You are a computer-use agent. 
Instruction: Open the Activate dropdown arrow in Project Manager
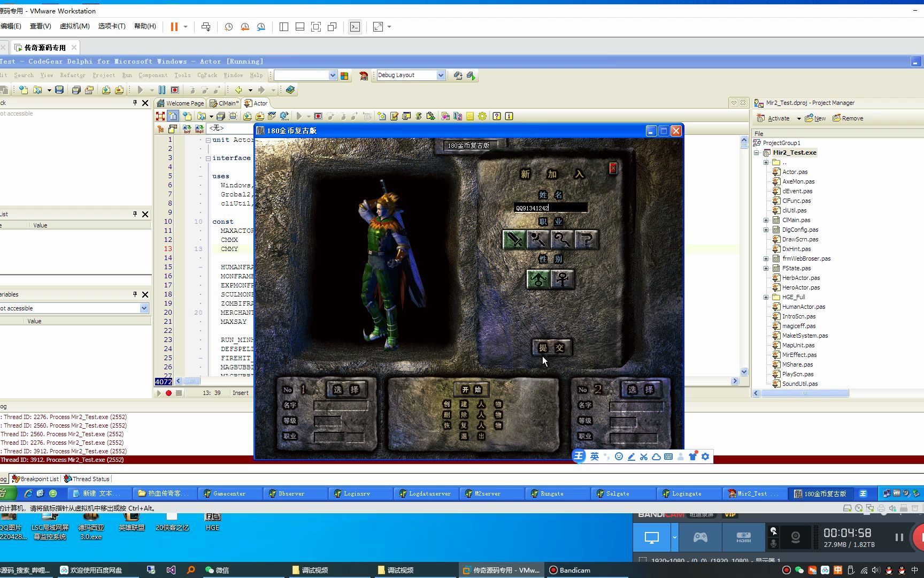pyautogui.click(x=799, y=119)
